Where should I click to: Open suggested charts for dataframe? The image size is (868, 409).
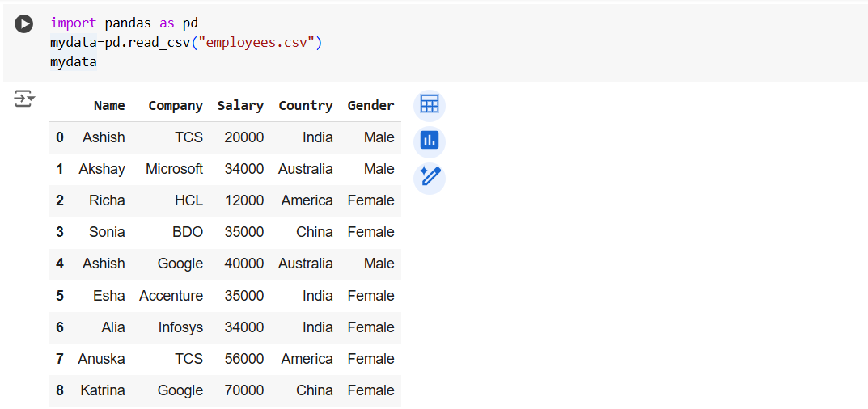[x=429, y=141]
